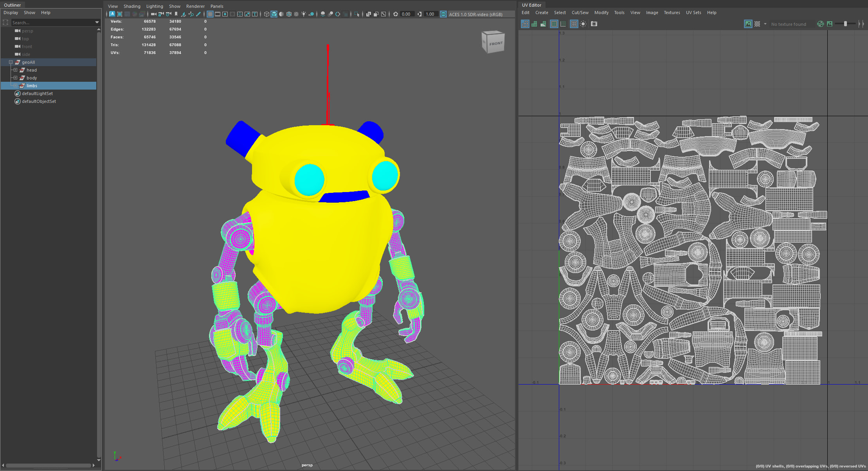Enable wireframe shading cube icon
This screenshot has width=868, height=471.
(x=267, y=14)
